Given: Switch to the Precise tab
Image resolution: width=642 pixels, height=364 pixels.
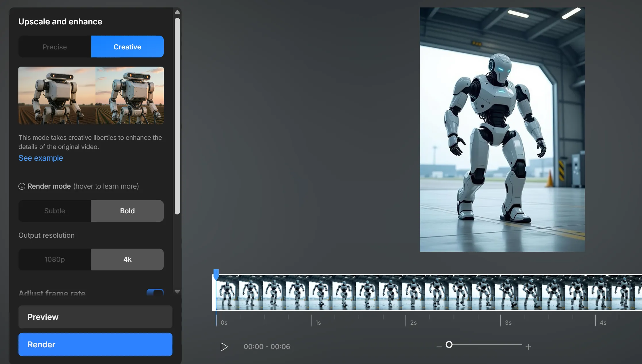Looking at the screenshot, I should (x=55, y=47).
